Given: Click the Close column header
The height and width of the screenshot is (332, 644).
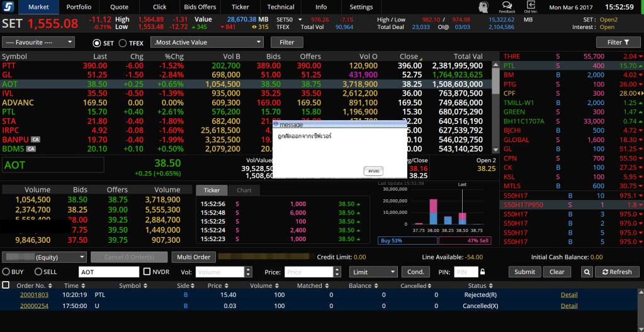Looking at the screenshot, I should click(409, 57).
